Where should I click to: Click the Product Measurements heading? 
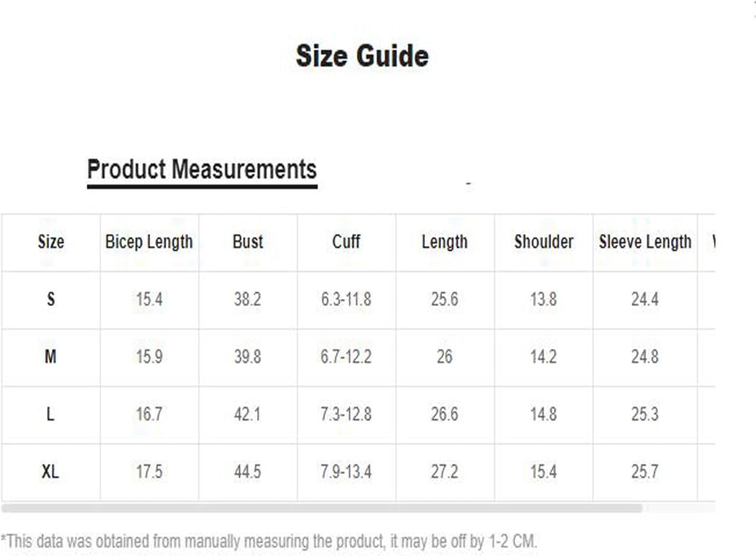(202, 170)
